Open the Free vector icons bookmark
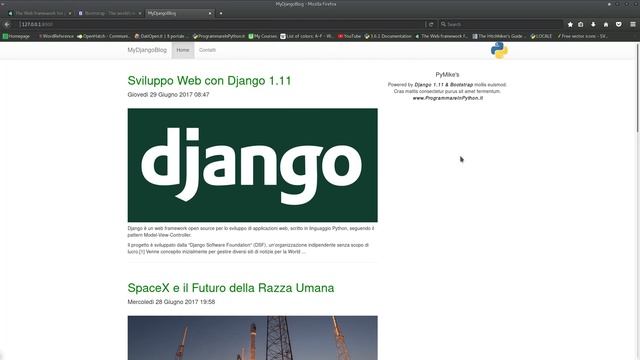 click(582, 36)
